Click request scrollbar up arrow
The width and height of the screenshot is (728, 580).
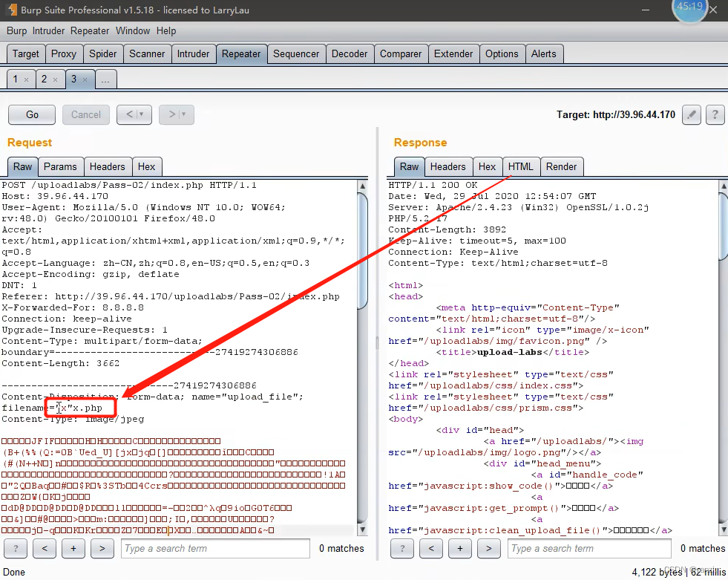pos(363,186)
